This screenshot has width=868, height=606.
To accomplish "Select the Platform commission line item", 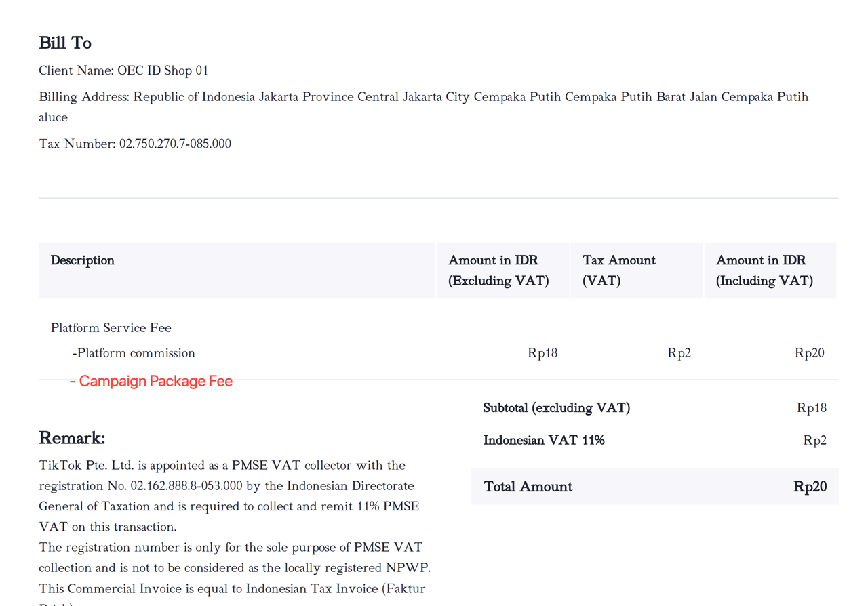I will pos(134,353).
